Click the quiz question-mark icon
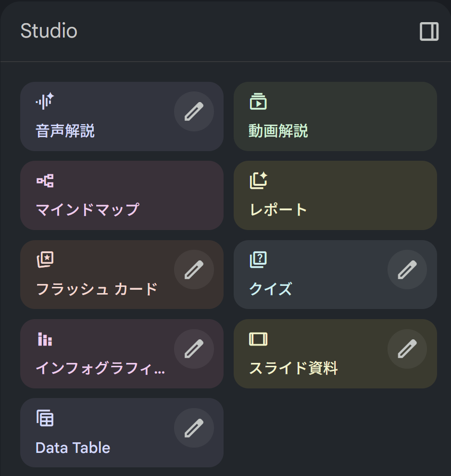451x476 pixels. [x=258, y=260]
